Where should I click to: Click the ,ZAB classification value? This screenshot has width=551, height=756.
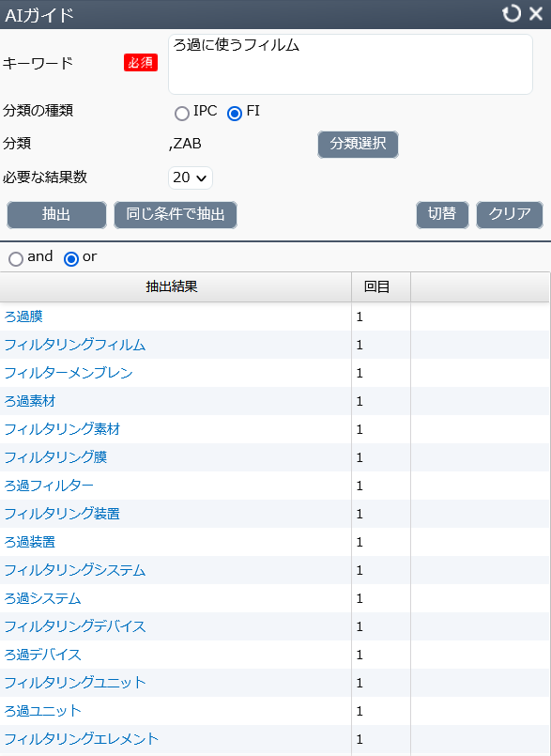tap(185, 144)
